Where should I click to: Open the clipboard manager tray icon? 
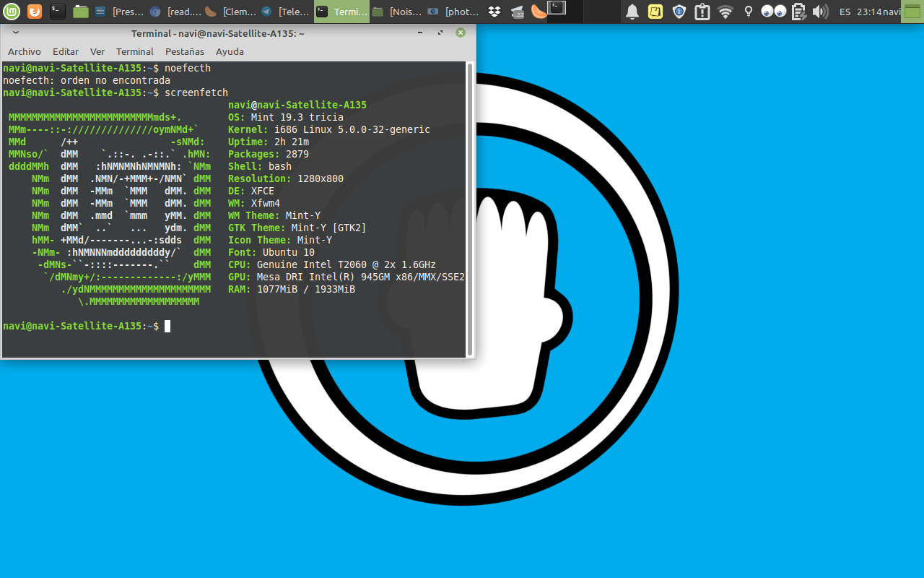point(702,12)
